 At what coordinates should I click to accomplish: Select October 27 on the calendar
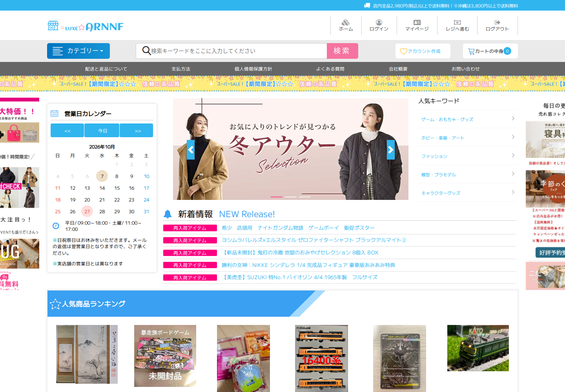pos(87,211)
